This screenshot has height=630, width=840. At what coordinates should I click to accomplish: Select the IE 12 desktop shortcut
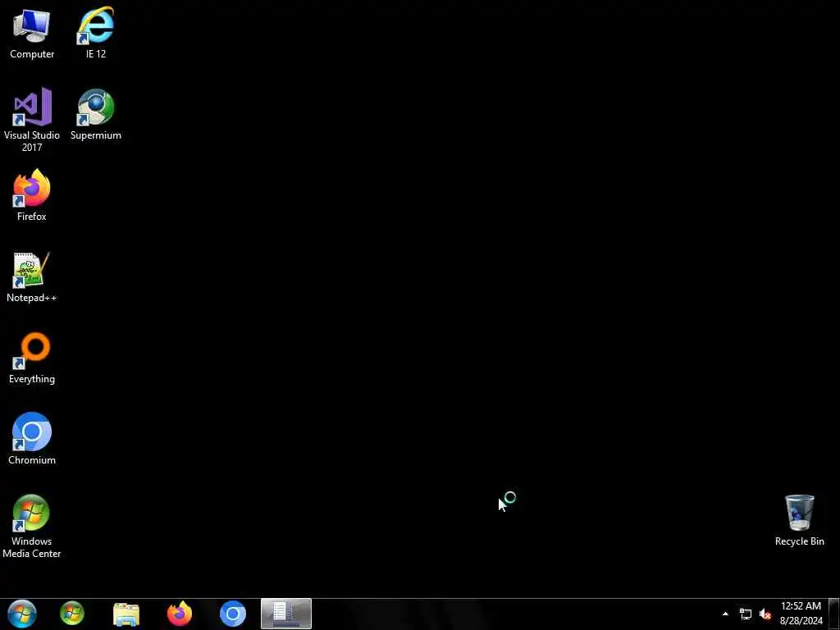click(x=96, y=33)
